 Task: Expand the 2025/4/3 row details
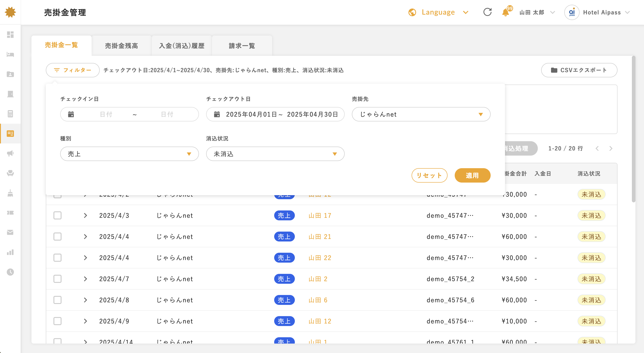[x=86, y=215]
